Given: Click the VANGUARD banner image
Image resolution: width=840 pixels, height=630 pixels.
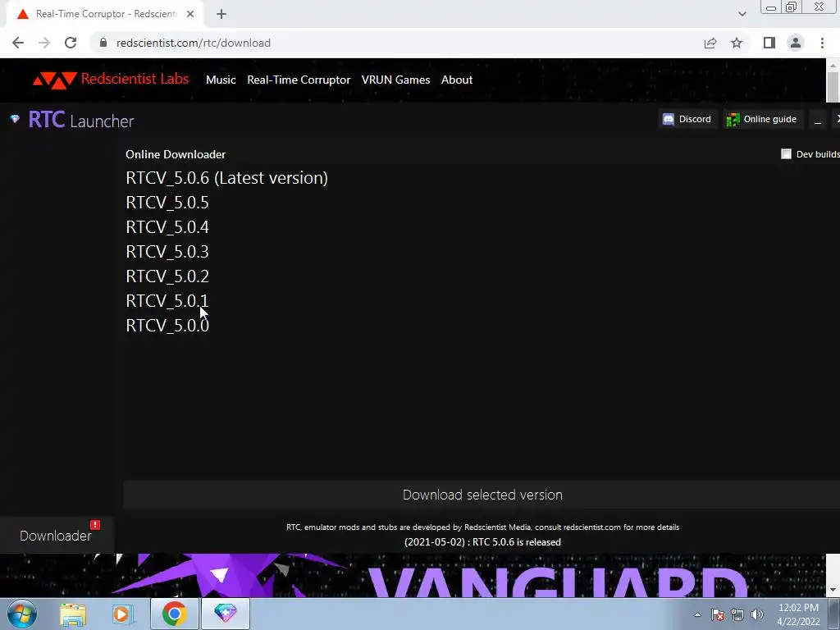Looking at the screenshot, I should (413, 575).
